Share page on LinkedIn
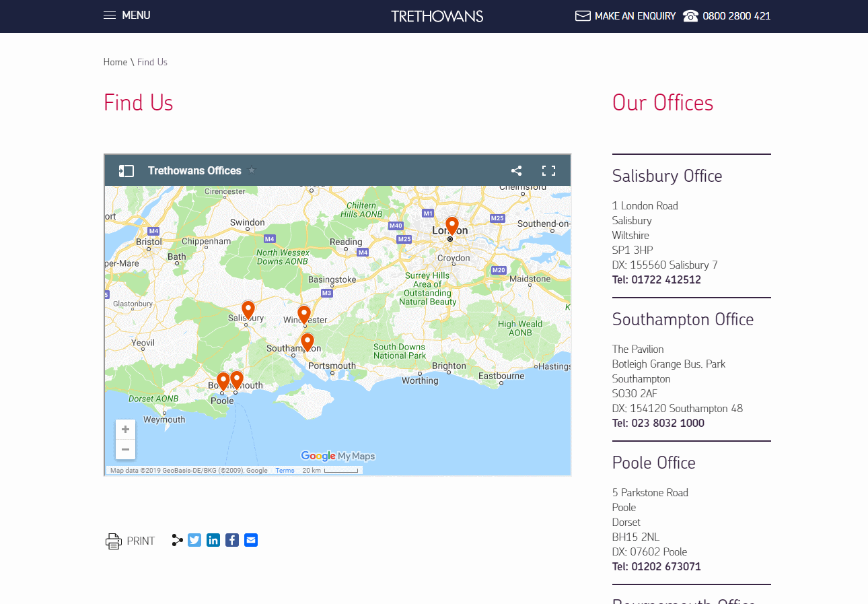The height and width of the screenshot is (604, 868). pos(213,540)
